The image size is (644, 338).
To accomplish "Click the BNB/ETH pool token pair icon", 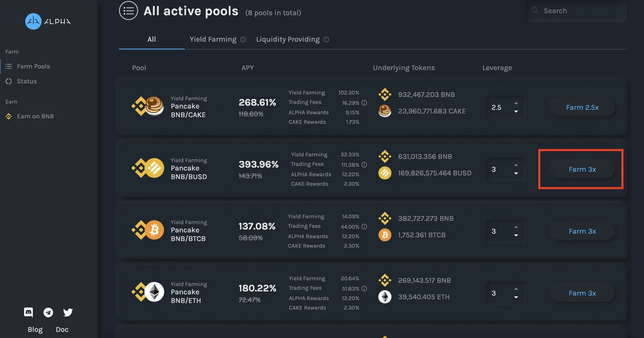I will tap(148, 292).
